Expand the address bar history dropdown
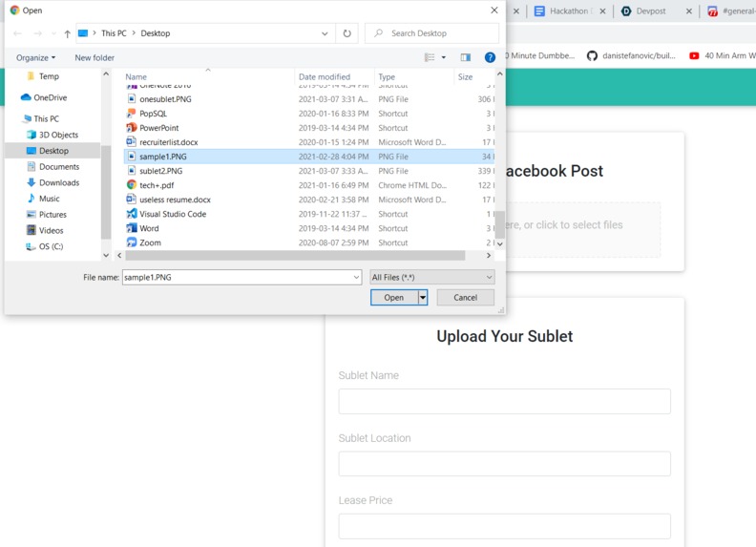 [325, 33]
